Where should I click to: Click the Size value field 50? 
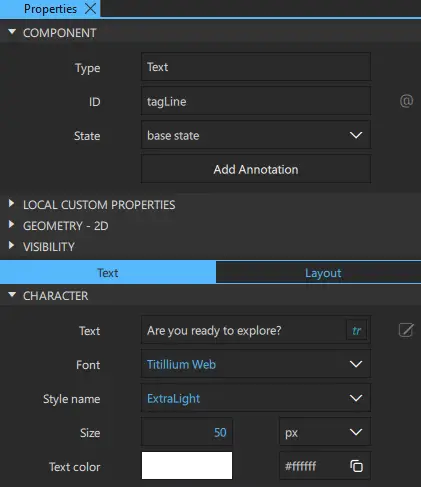tap(187, 432)
